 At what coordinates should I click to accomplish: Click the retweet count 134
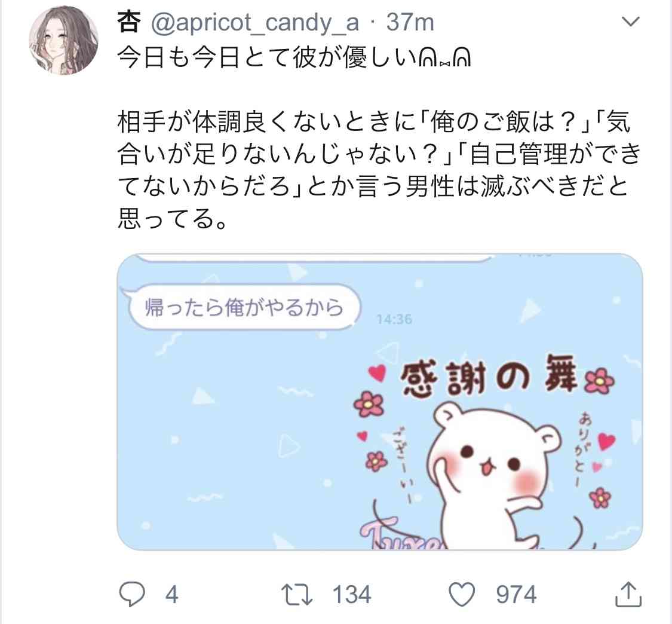click(352, 594)
